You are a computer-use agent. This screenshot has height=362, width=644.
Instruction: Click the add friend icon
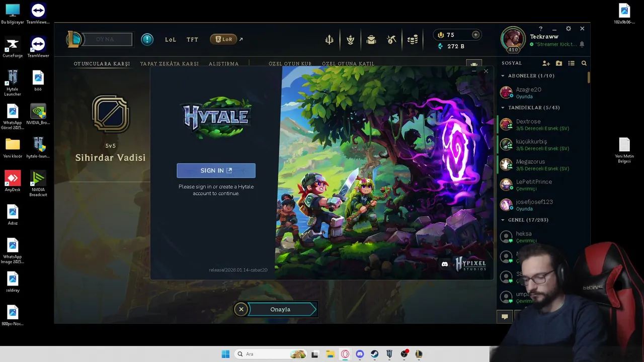point(546,63)
